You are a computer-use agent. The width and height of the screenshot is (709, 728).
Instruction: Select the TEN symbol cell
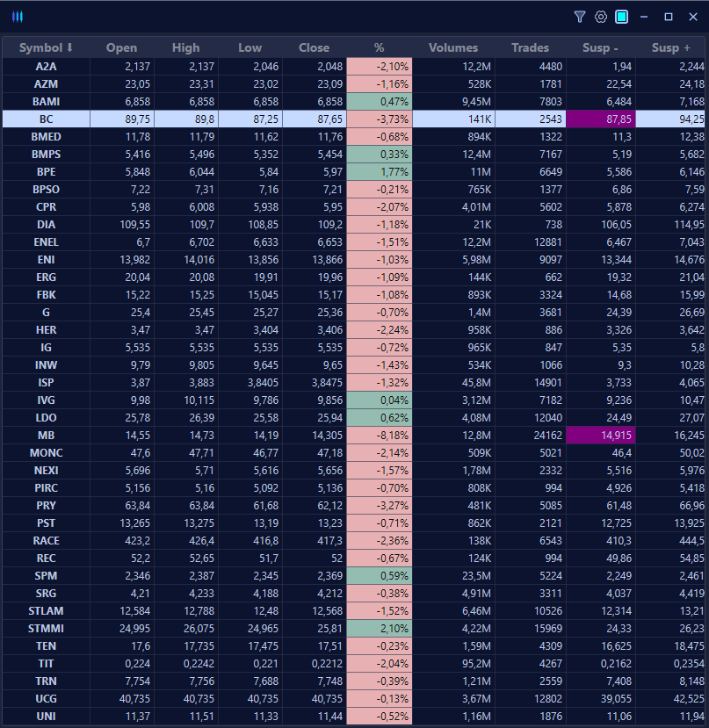(x=46, y=646)
